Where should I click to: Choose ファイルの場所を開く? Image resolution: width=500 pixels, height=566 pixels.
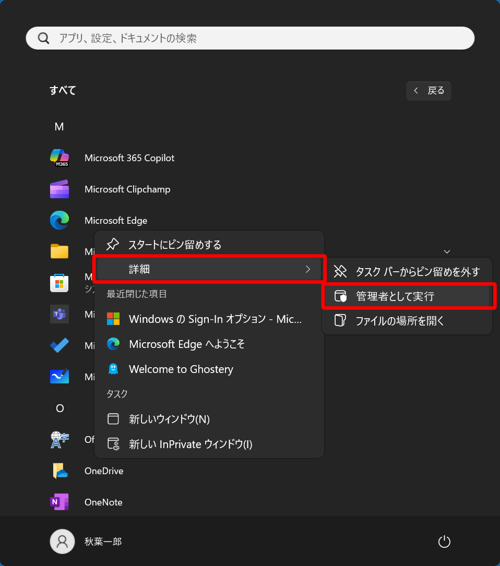tap(407, 321)
